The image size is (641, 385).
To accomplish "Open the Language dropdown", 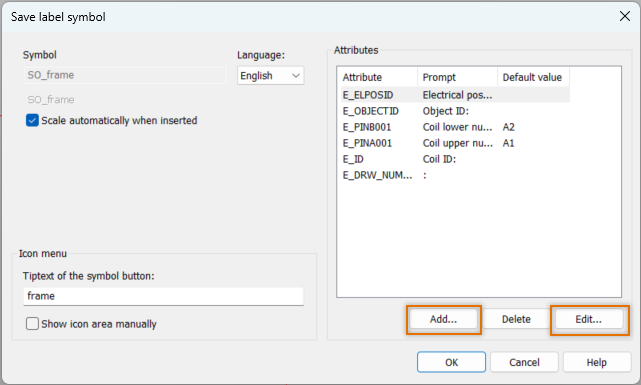I will pos(270,76).
